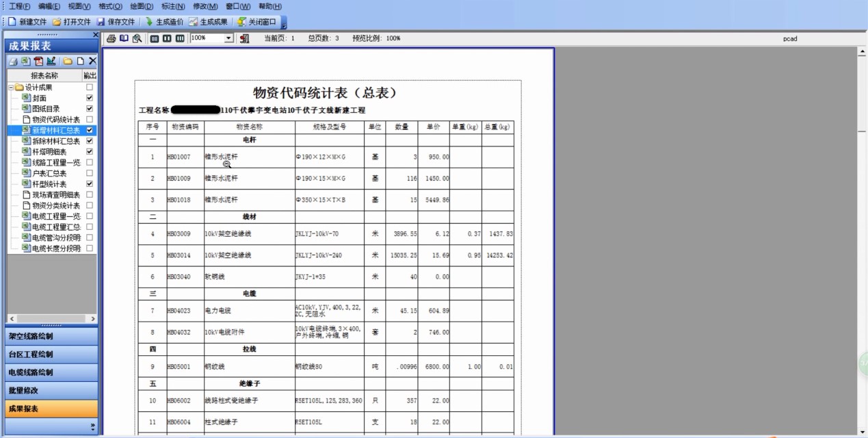The height and width of the screenshot is (438, 868).
Task: Select the 杆塔明细表 report in the tree
Action: (x=49, y=151)
